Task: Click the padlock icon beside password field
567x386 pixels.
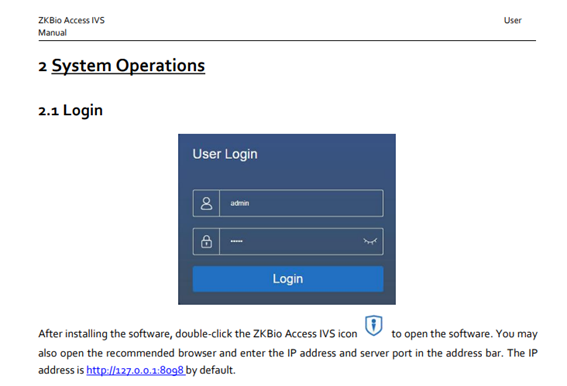Action: point(206,241)
